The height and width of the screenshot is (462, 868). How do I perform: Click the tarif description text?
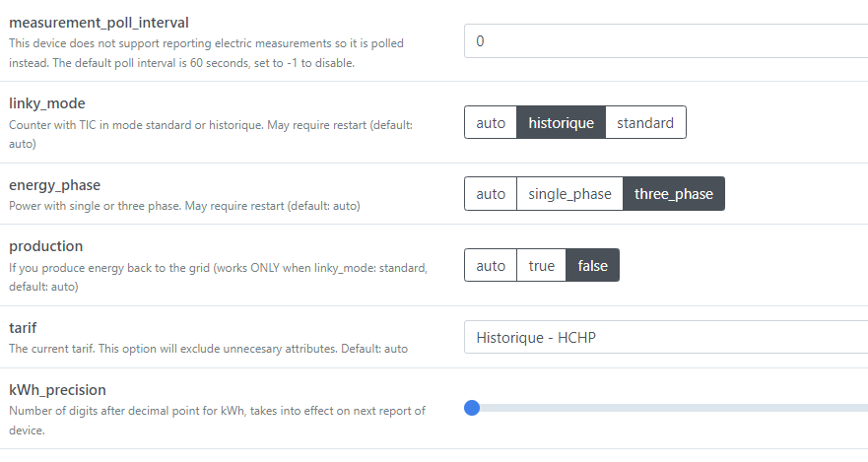[207, 349]
